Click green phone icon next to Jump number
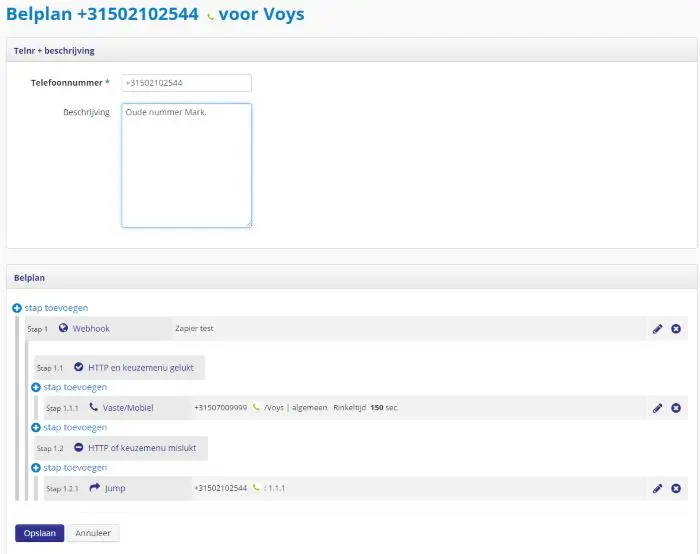The width and height of the screenshot is (700, 554). pos(256,488)
